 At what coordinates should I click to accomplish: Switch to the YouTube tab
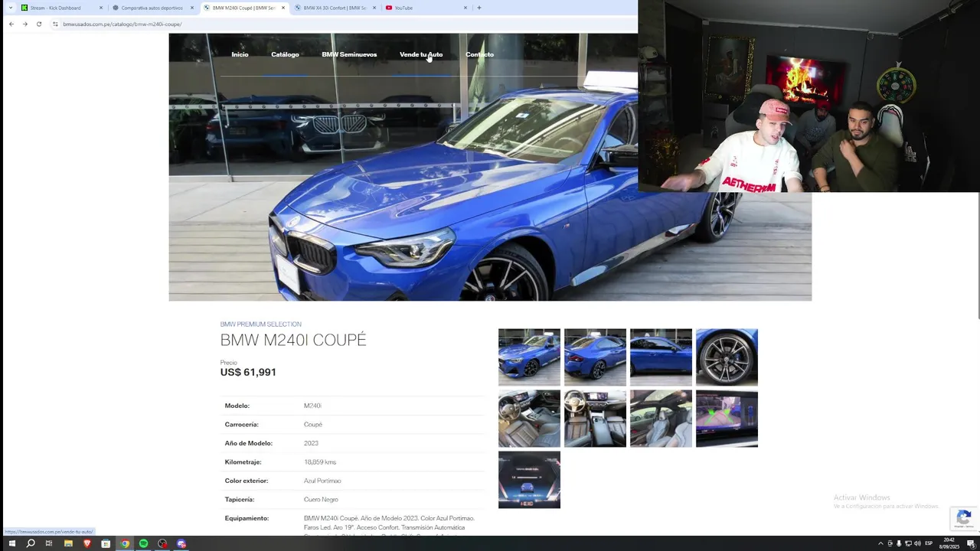tap(426, 8)
